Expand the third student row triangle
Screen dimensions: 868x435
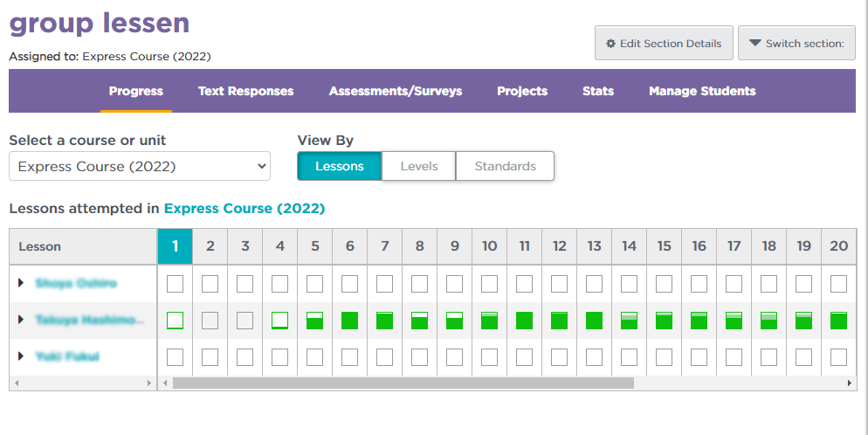click(21, 356)
